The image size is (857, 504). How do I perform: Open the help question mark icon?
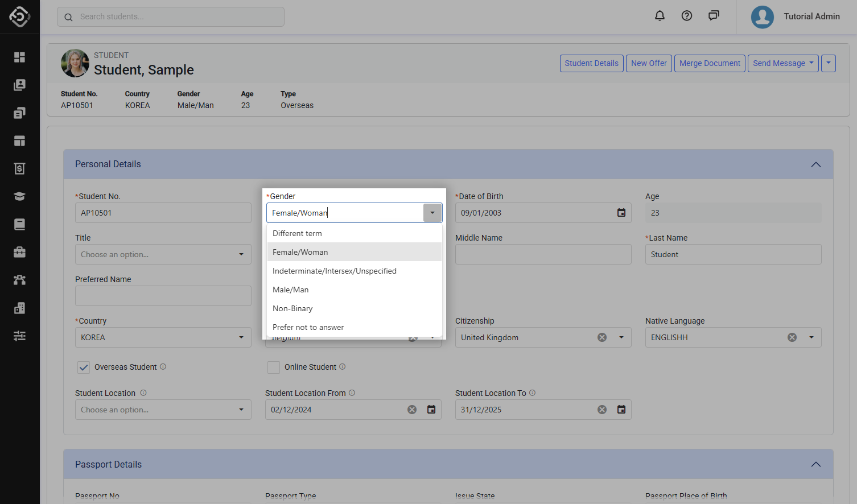pyautogui.click(x=687, y=16)
